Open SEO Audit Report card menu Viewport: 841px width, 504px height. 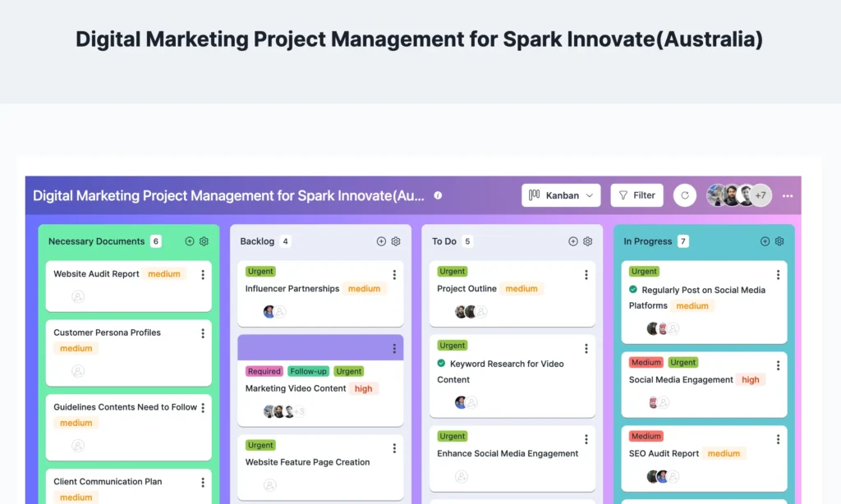tap(779, 439)
